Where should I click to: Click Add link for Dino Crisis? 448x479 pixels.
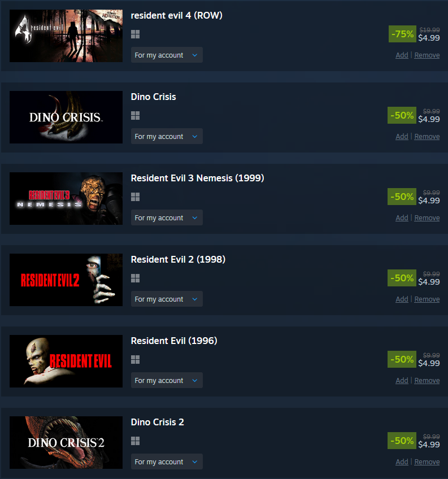pyautogui.click(x=402, y=137)
